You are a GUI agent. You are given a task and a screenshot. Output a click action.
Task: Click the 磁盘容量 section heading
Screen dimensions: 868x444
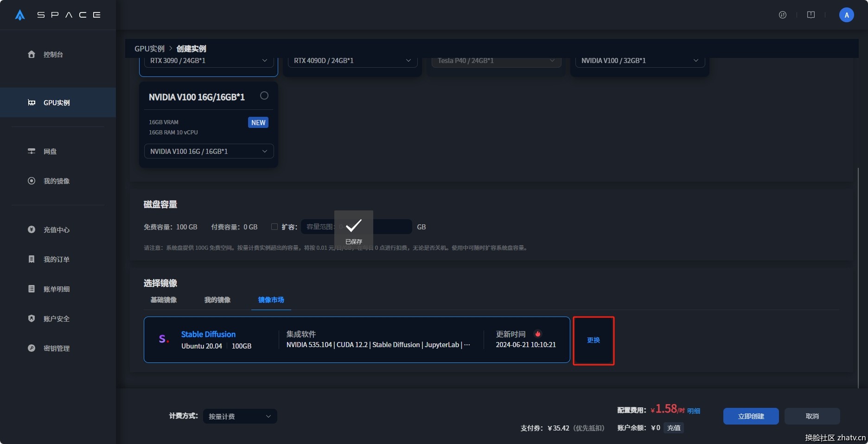pos(160,204)
